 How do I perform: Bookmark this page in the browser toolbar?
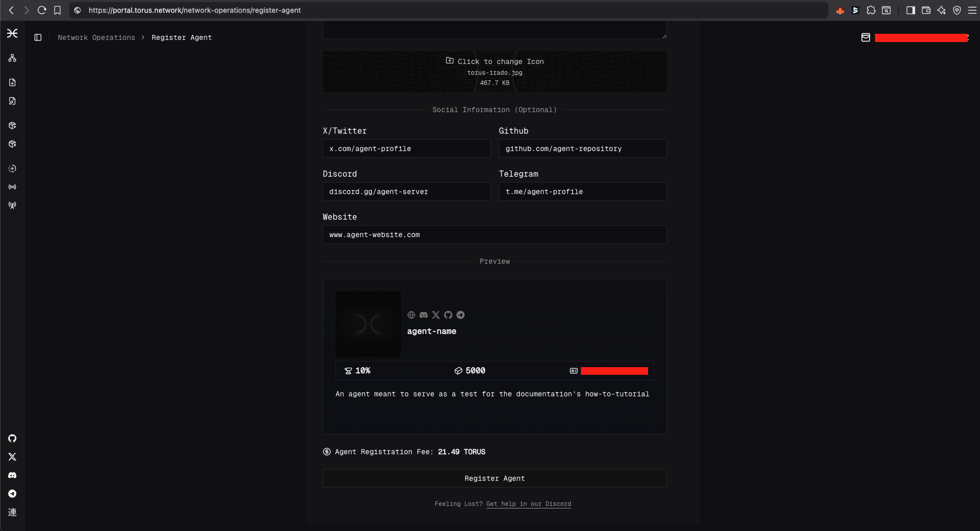(57, 10)
